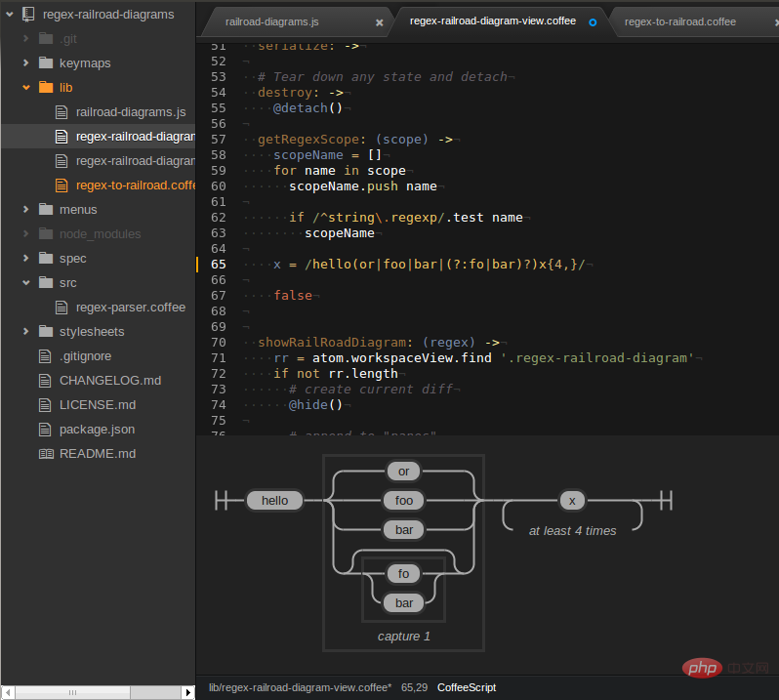The height and width of the screenshot is (700, 779).
Task: Click the node_modules folder icon
Action: [46, 233]
